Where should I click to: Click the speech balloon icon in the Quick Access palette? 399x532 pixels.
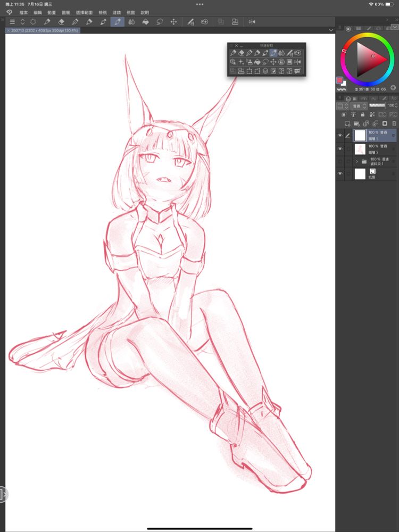click(297, 71)
